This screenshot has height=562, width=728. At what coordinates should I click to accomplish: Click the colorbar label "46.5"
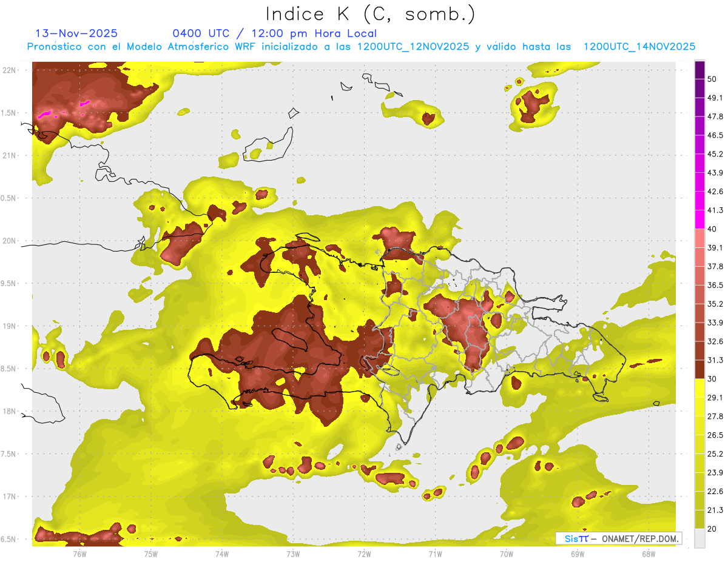click(715, 135)
